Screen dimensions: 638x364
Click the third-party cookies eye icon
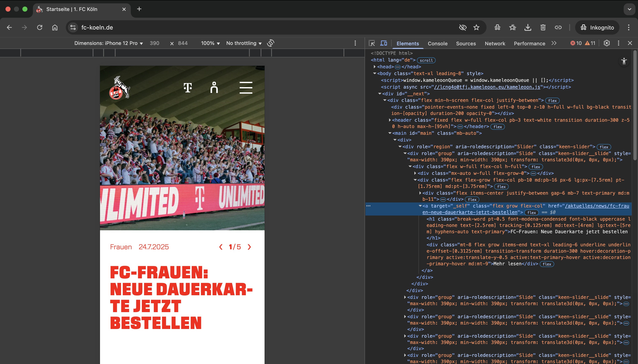[463, 27]
